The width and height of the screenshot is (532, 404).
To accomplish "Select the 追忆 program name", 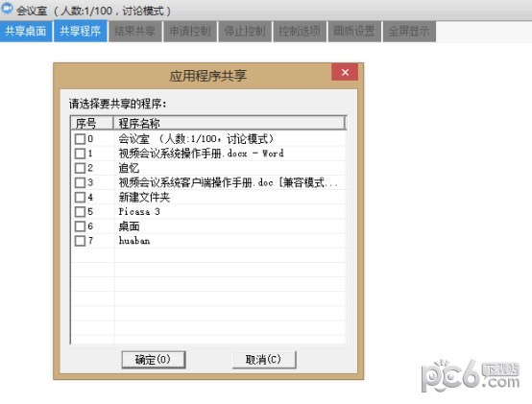I will [x=129, y=168].
